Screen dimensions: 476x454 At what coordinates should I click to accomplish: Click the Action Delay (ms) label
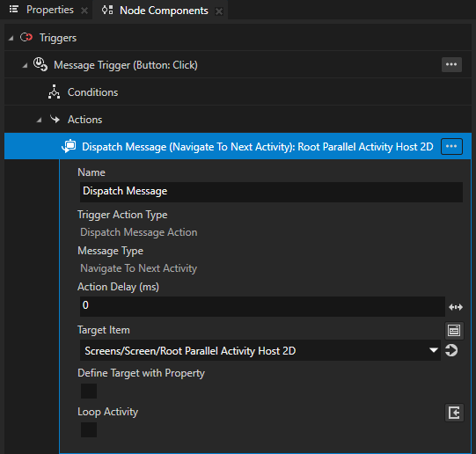tap(118, 287)
